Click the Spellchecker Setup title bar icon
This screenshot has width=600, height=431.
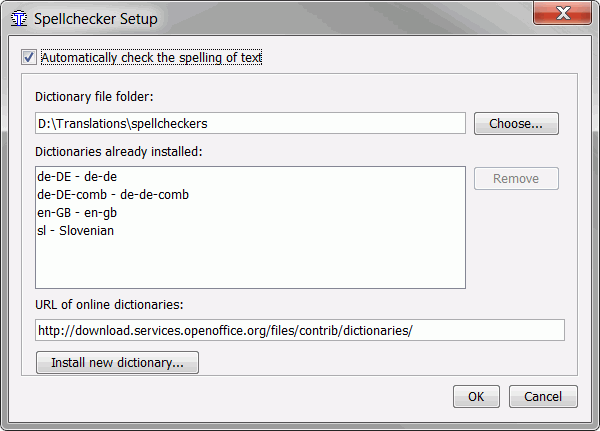[19, 19]
